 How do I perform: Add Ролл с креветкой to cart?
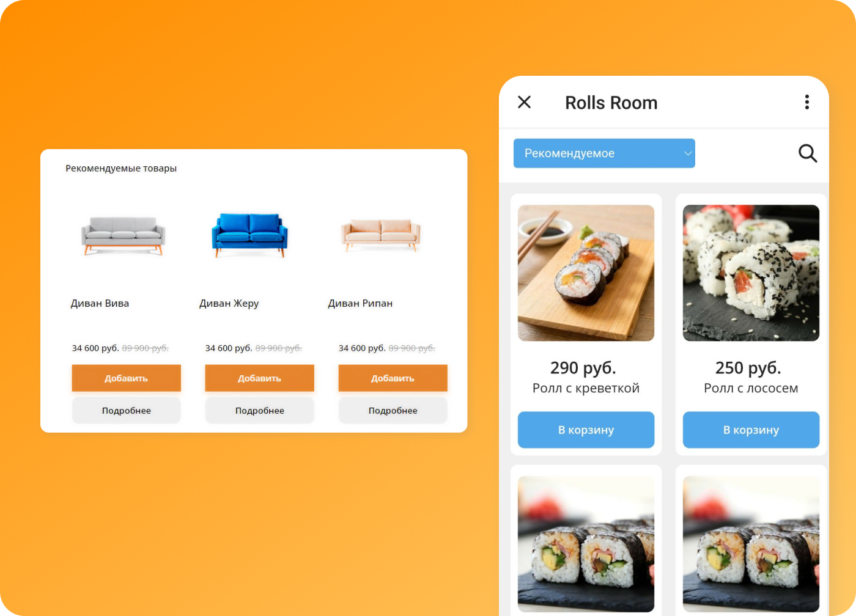[x=586, y=430]
